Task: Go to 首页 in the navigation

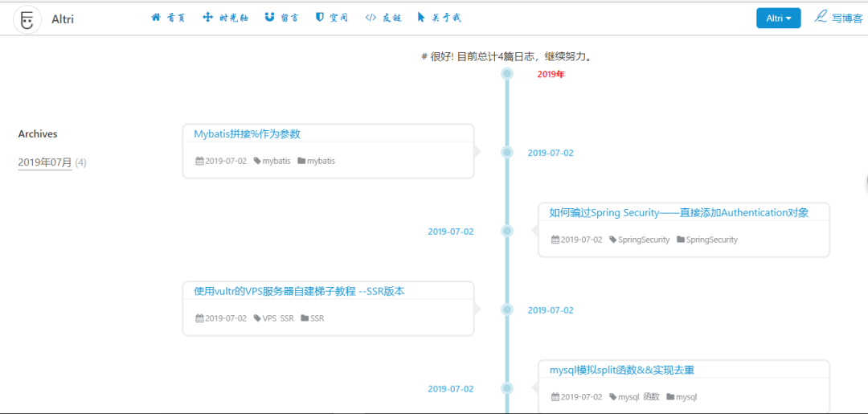Action: (175, 18)
